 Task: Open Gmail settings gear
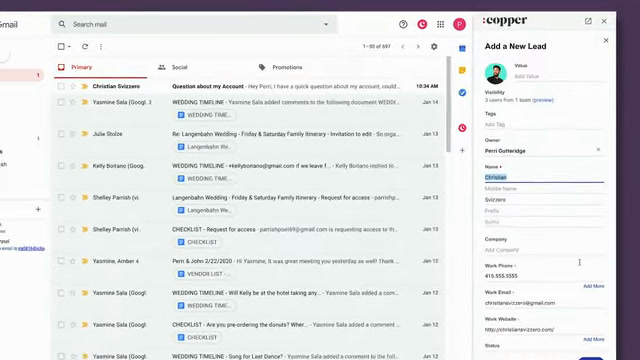pos(434,47)
